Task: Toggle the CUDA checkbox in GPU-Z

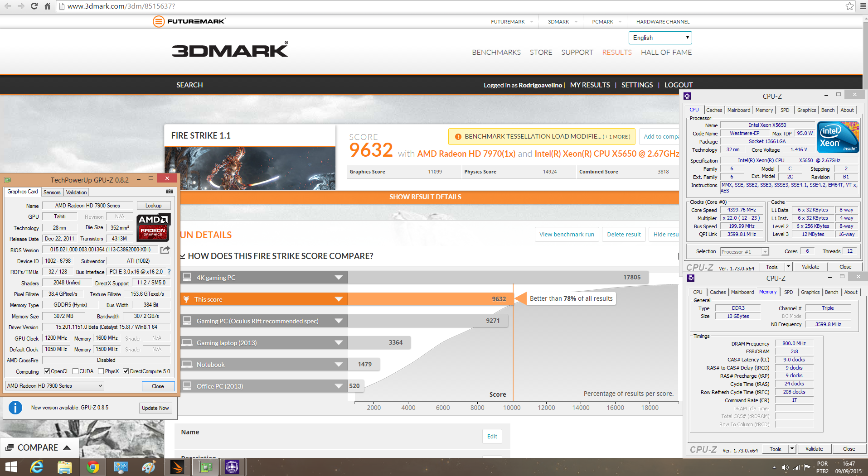Action: pyautogui.click(x=75, y=371)
